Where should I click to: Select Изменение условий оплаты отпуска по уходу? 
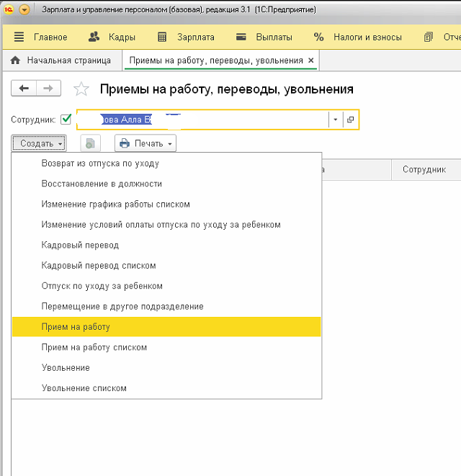pos(166,225)
